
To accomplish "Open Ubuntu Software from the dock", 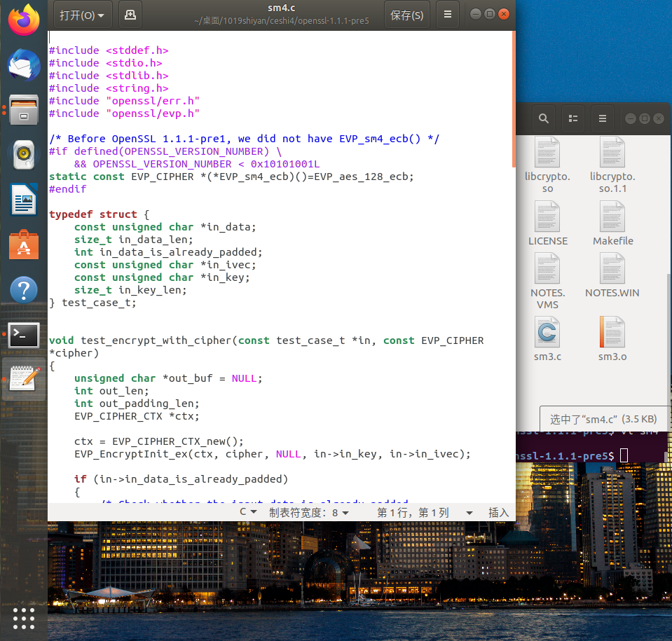I will click(x=24, y=244).
